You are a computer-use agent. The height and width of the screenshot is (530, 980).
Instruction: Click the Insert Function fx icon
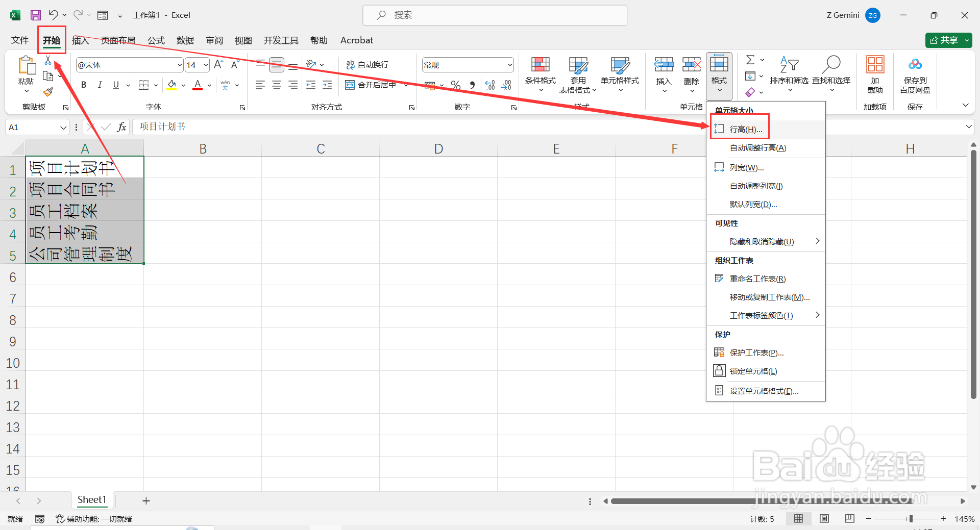click(x=121, y=127)
